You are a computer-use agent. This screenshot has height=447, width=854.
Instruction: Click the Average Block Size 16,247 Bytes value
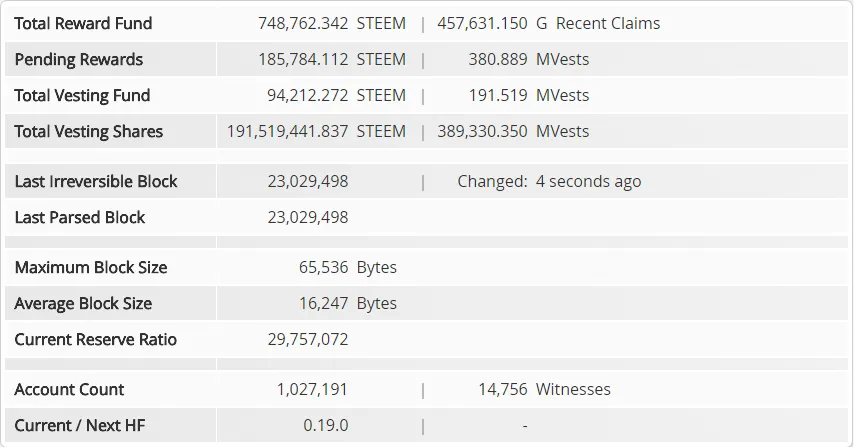347,303
